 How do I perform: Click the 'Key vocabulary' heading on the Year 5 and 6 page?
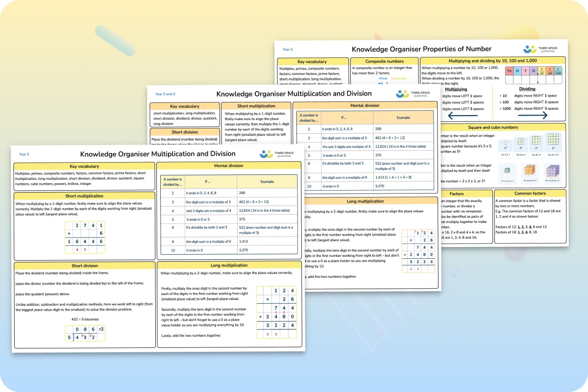(x=185, y=106)
